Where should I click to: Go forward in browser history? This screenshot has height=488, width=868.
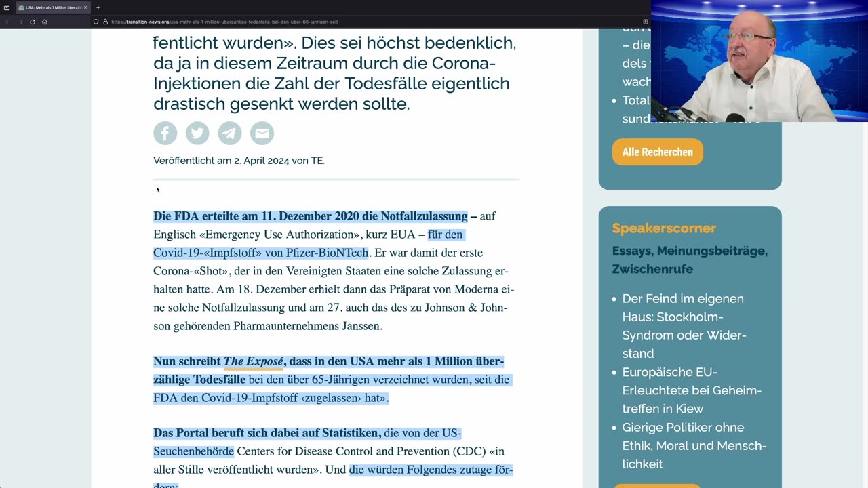[20, 22]
